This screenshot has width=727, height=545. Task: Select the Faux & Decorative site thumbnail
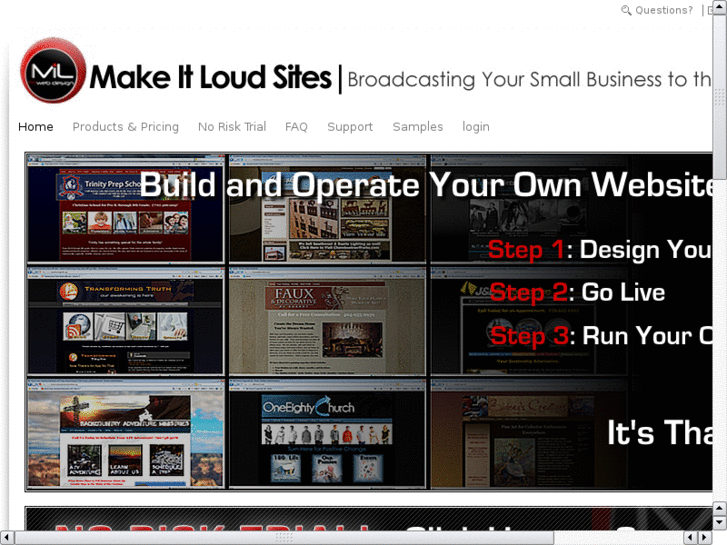click(x=327, y=321)
